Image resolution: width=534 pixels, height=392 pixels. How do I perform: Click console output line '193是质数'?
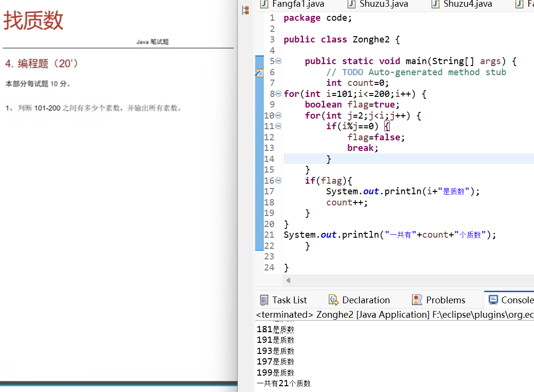(275, 351)
